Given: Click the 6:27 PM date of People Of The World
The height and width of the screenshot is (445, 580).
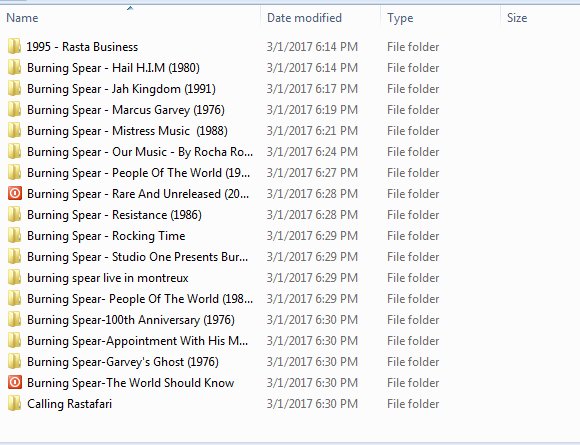Looking at the screenshot, I should (312, 173).
